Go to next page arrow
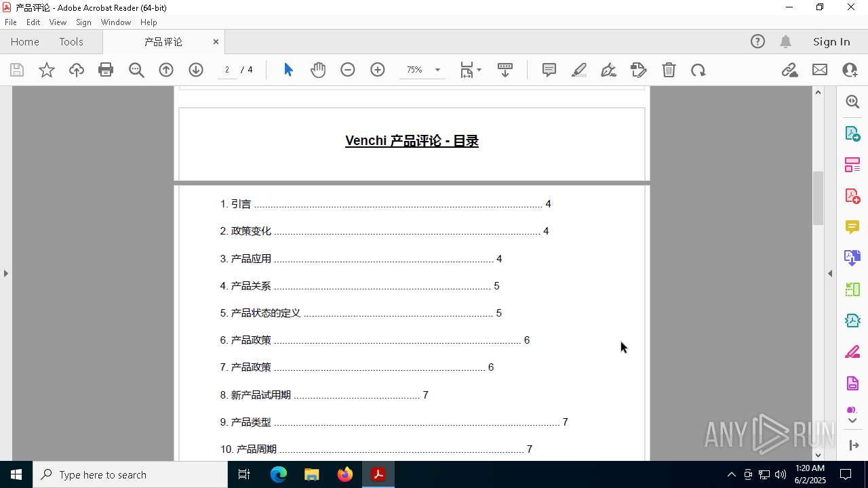 pos(196,70)
